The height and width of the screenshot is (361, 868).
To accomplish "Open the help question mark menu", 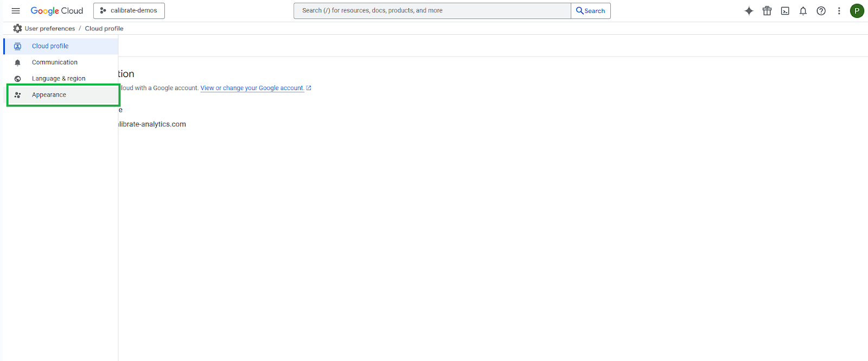I will click(821, 11).
